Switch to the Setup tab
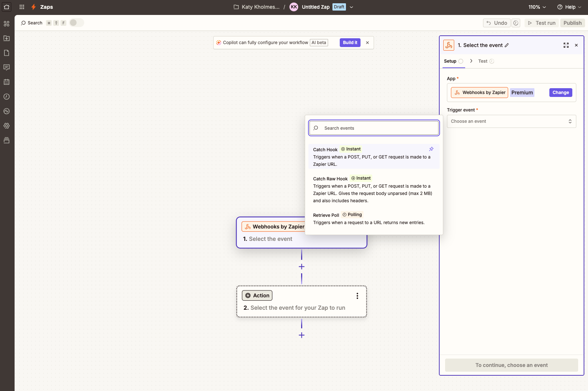 click(453, 61)
